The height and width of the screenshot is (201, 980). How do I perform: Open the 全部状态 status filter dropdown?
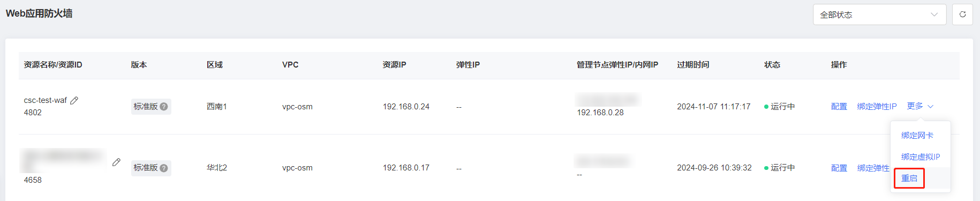point(879,14)
